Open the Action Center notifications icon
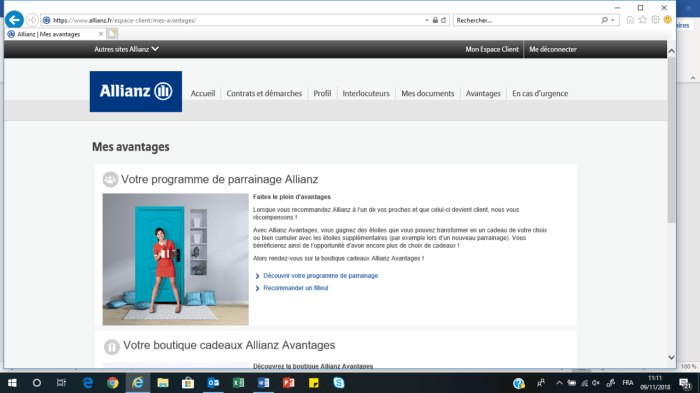700x393 pixels. pyautogui.click(x=685, y=383)
